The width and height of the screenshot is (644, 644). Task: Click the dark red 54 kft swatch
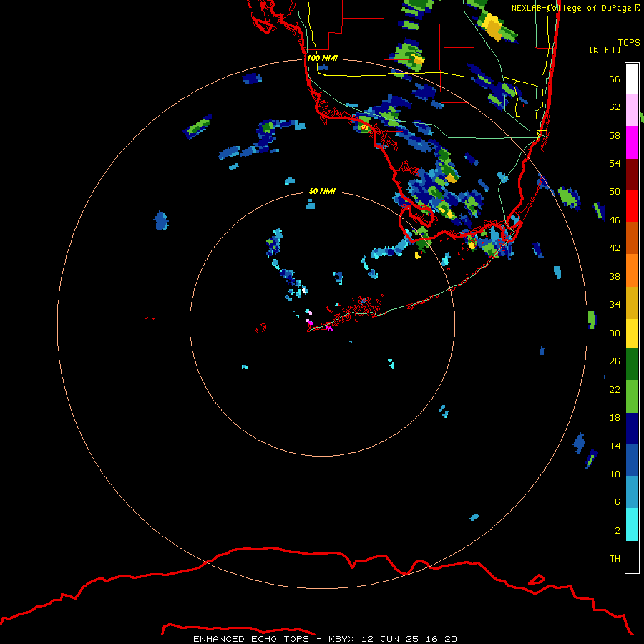pyautogui.click(x=632, y=174)
